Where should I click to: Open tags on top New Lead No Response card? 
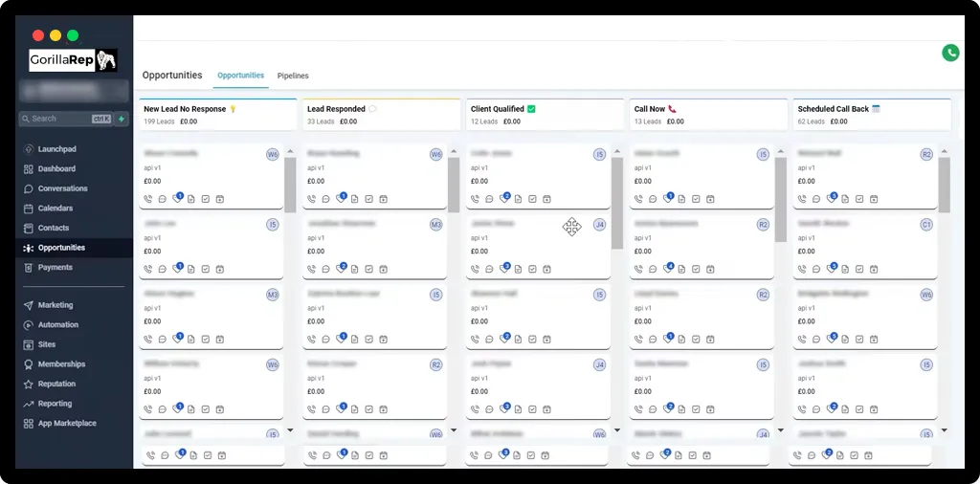tap(177, 199)
